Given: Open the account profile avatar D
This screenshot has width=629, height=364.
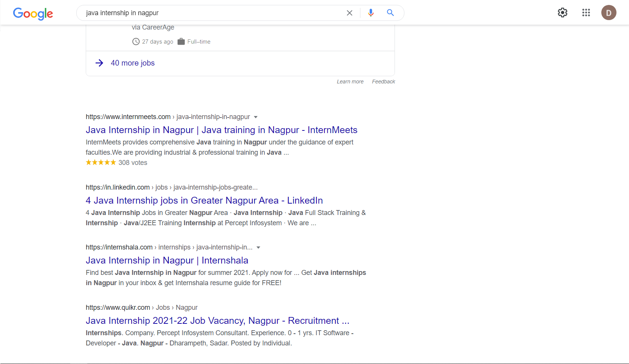Looking at the screenshot, I should click(x=609, y=13).
